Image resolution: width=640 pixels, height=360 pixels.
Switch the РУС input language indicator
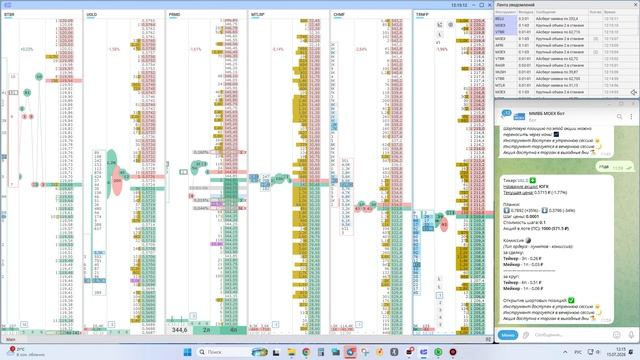pyautogui.click(x=578, y=352)
